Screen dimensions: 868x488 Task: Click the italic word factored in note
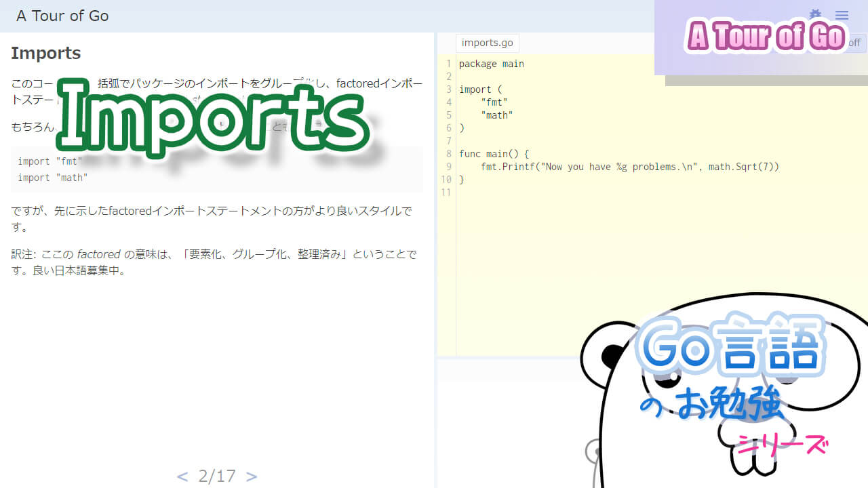point(98,255)
